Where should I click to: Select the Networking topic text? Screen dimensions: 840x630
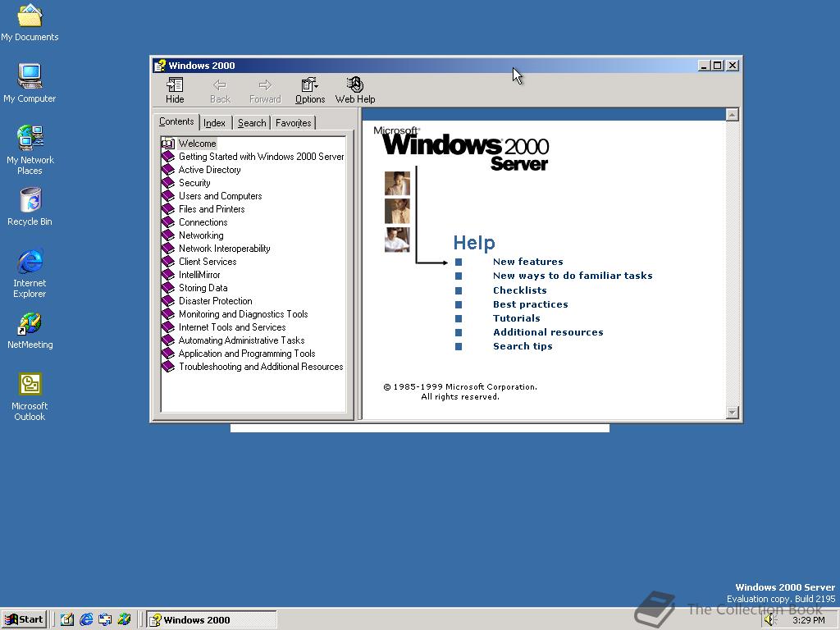tap(201, 235)
